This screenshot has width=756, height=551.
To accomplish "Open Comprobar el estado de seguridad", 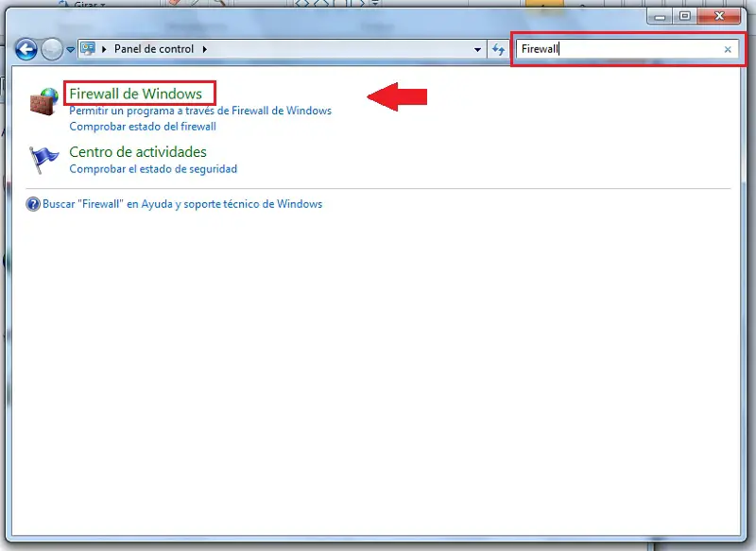I will pos(153,169).
